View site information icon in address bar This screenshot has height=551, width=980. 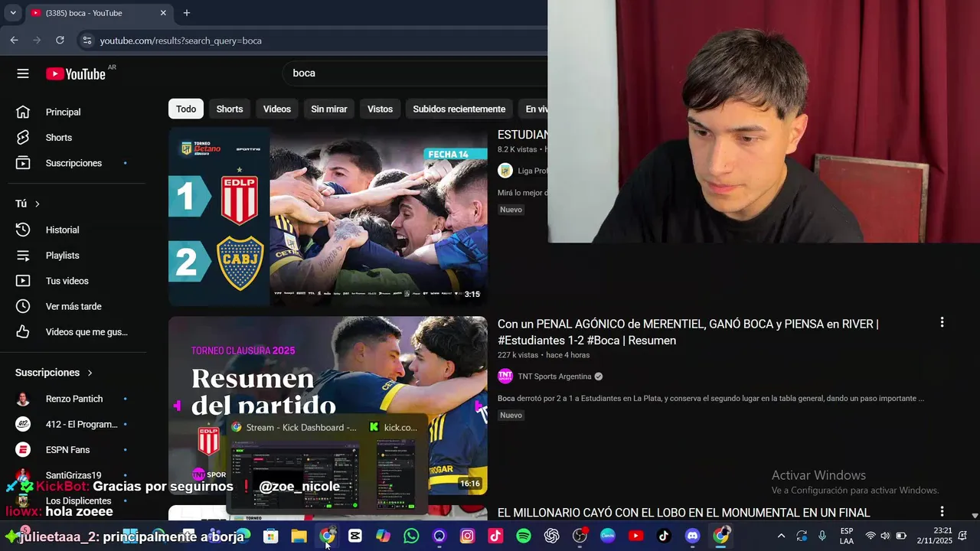pos(87,41)
